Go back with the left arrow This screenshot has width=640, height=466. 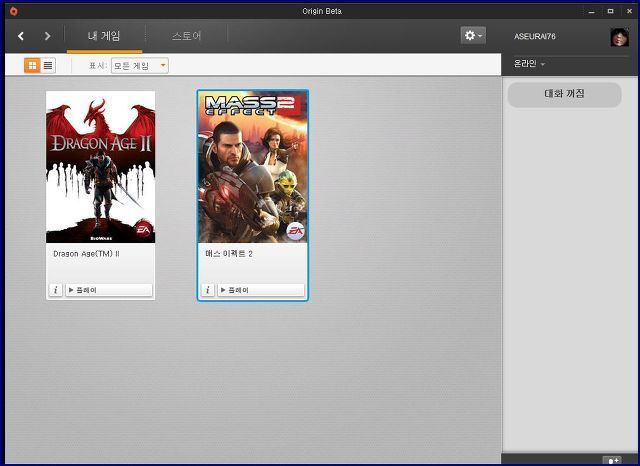point(21,36)
